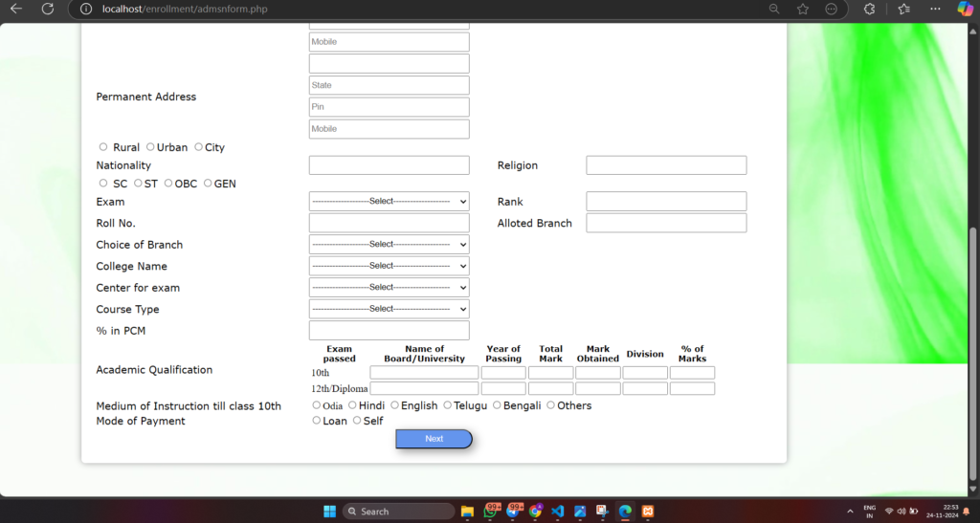The width and height of the screenshot is (980, 523).
Task: Open the Course Type dropdown
Action: (389, 309)
